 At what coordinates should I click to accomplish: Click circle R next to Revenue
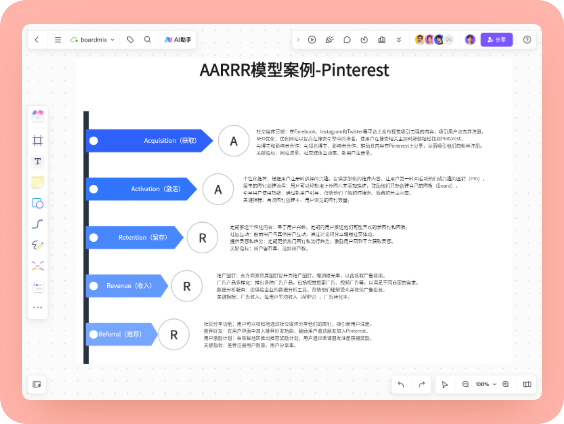point(187,286)
